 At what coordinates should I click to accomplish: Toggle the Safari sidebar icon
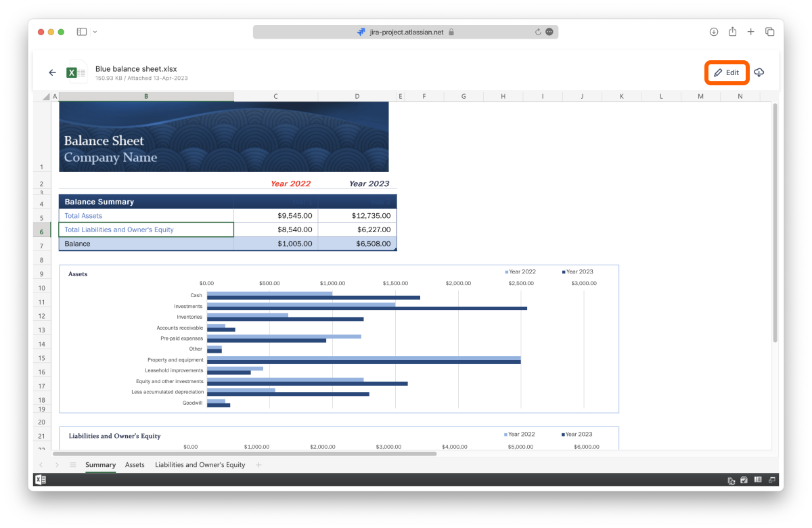click(82, 32)
